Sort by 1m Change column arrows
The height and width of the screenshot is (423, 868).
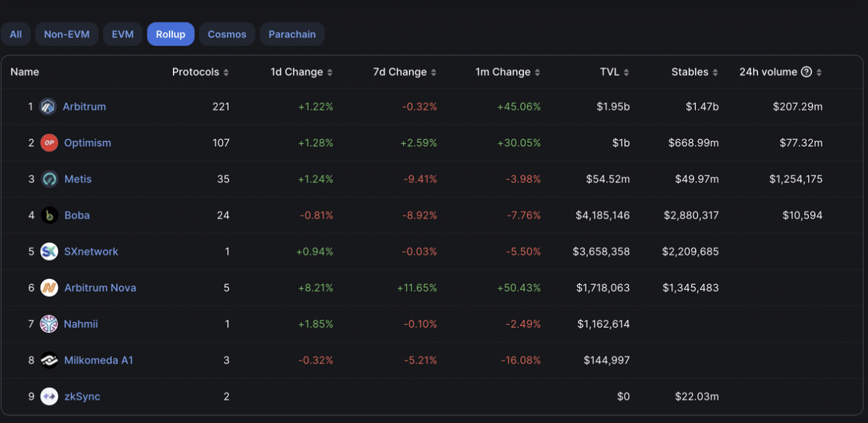click(537, 72)
